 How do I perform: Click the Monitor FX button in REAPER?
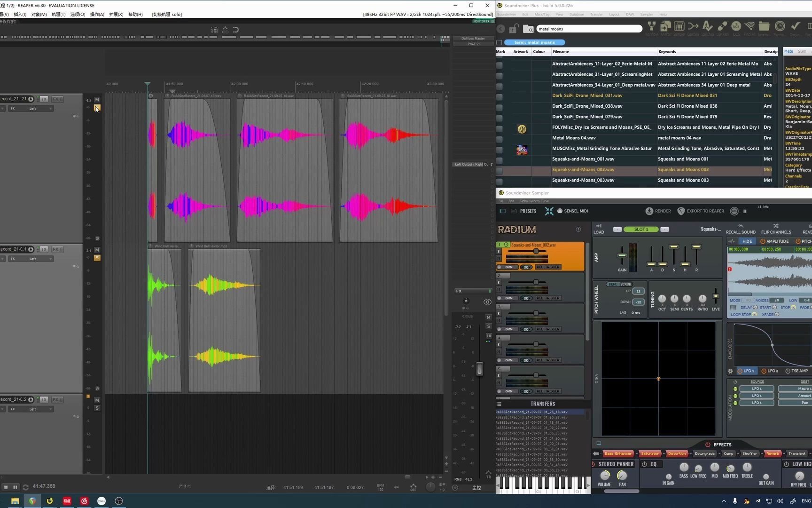[x=483, y=21]
